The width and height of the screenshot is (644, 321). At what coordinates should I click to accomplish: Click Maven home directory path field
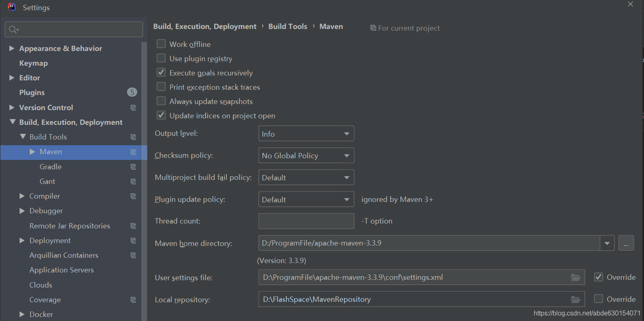point(429,243)
